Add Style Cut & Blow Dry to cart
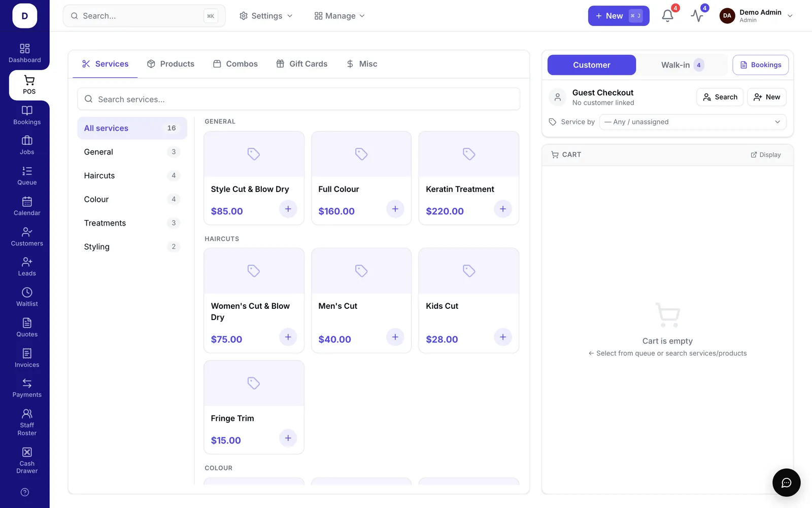Screen dimensions: 812x508 [x=288, y=209]
